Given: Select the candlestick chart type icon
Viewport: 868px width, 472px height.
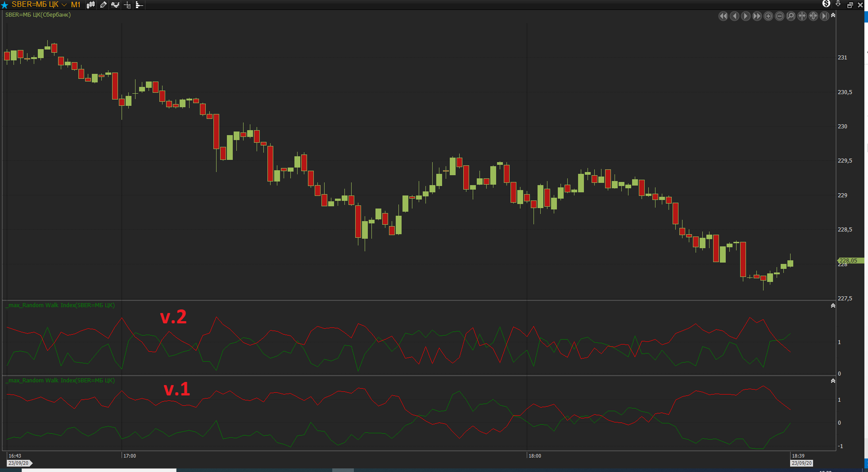Looking at the screenshot, I should click(91, 5).
